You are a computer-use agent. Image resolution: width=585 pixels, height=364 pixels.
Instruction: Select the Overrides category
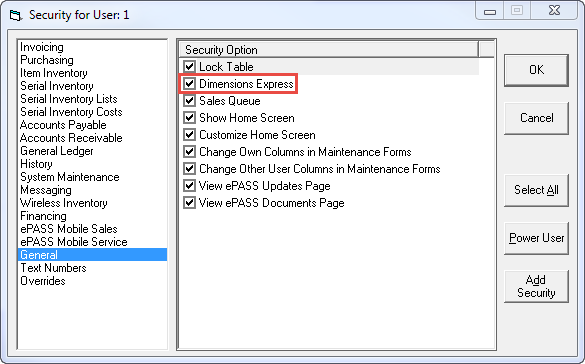click(x=43, y=281)
